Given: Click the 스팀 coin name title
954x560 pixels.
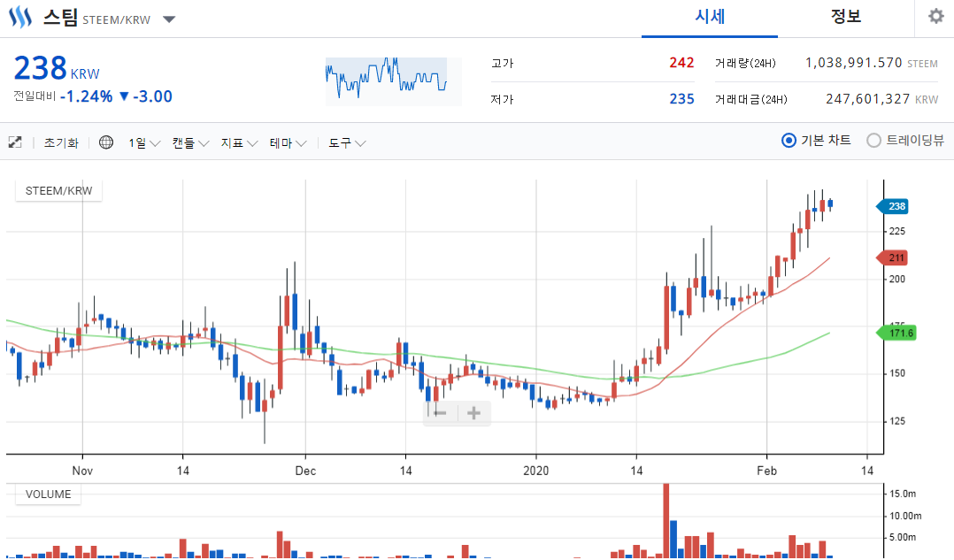Looking at the screenshot, I should [x=59, y=18].
